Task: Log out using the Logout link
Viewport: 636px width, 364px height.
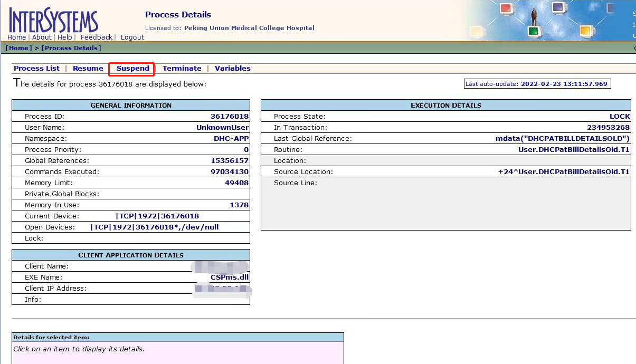Action: coord(132,37)
